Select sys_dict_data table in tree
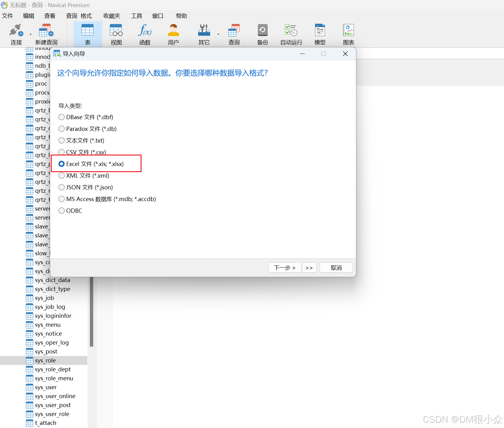Image resolution: width=504 pixels, height=428 pixels. pos(52,280)
